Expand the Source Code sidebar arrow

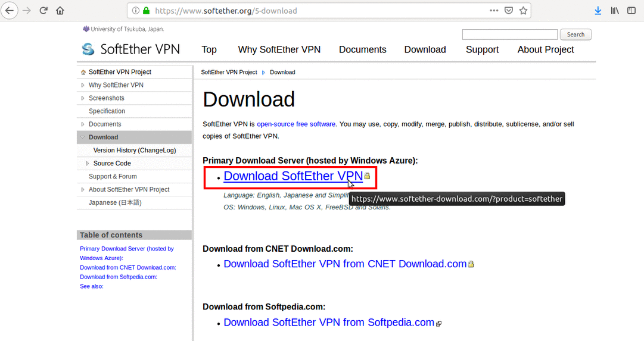tap(87, 163)
